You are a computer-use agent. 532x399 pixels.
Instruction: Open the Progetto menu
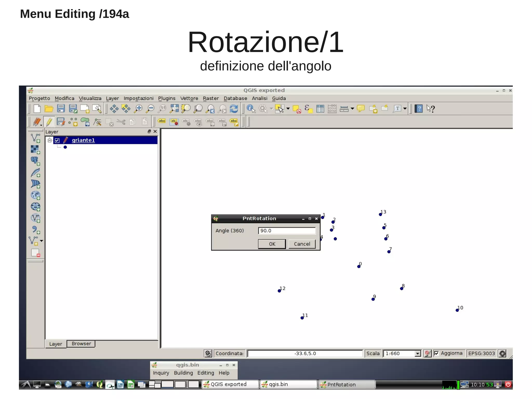pos(39,98)
